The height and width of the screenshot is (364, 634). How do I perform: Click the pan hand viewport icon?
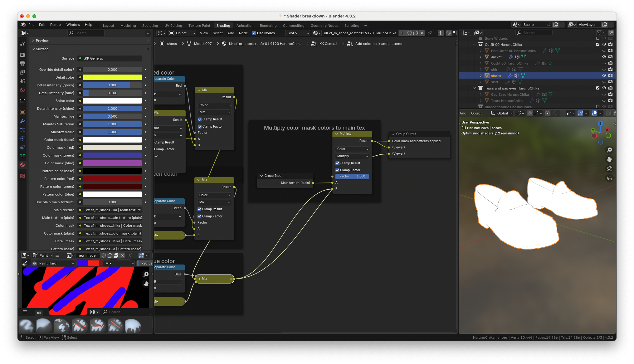(x=609, y=159)
